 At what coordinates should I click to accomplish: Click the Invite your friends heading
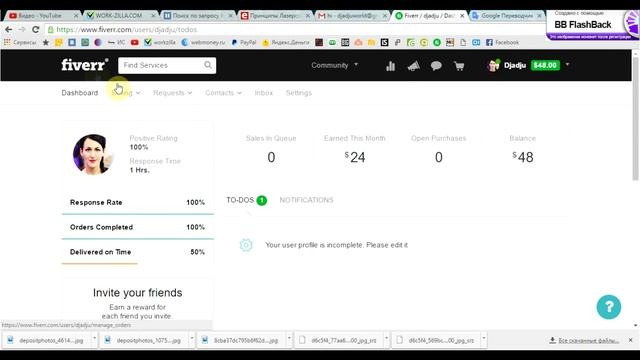137,293
